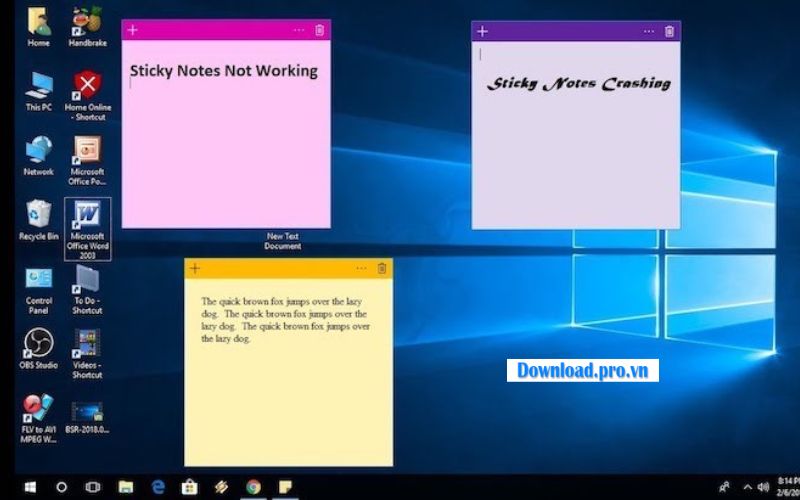The image size is (800, 500).
Task: Launch Microsoft Edge from the taskbar
Action: 158,487
